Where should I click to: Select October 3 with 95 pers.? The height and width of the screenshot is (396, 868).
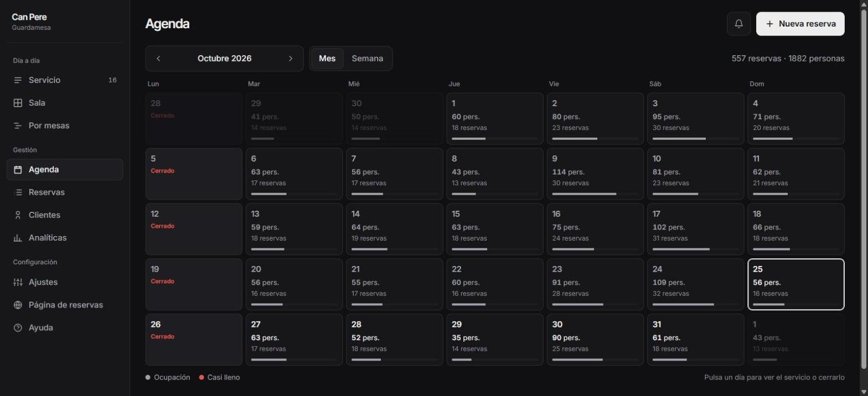click(x=696, y=118)
